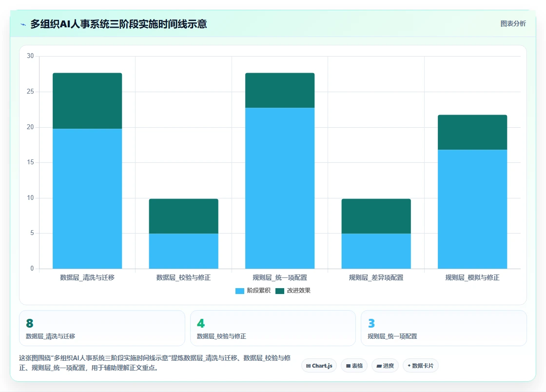Click the icon in the 进度 chip

(x=379, y=366)
